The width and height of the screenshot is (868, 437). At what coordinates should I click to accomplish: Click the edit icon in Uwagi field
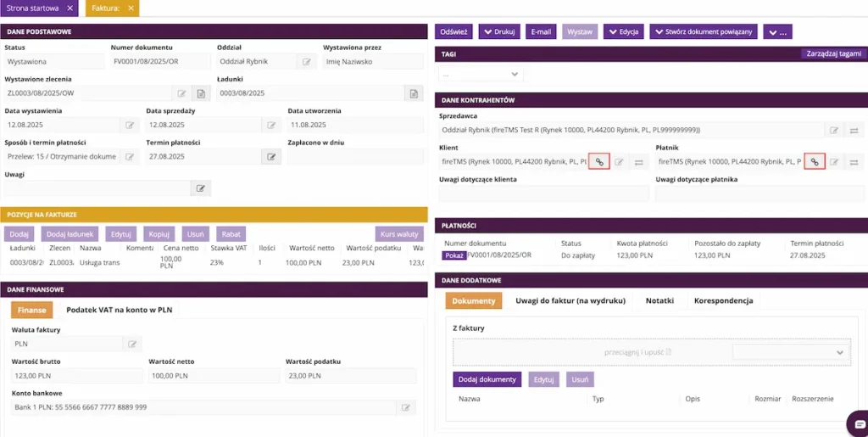click(200, 188)
